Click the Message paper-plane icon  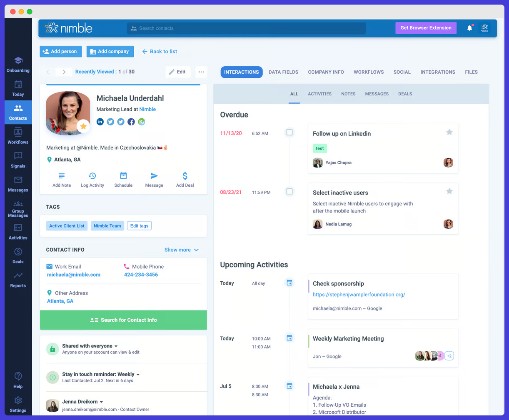(x=154, y=176)
